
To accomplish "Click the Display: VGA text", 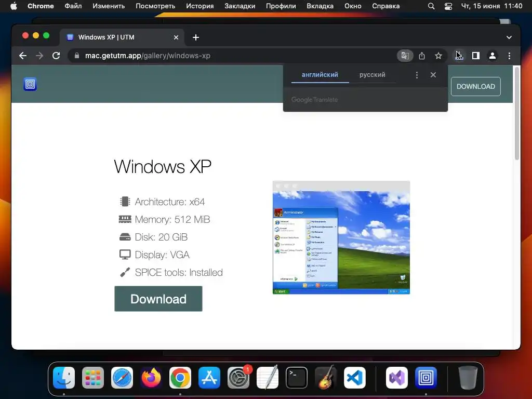I will 162,255.
